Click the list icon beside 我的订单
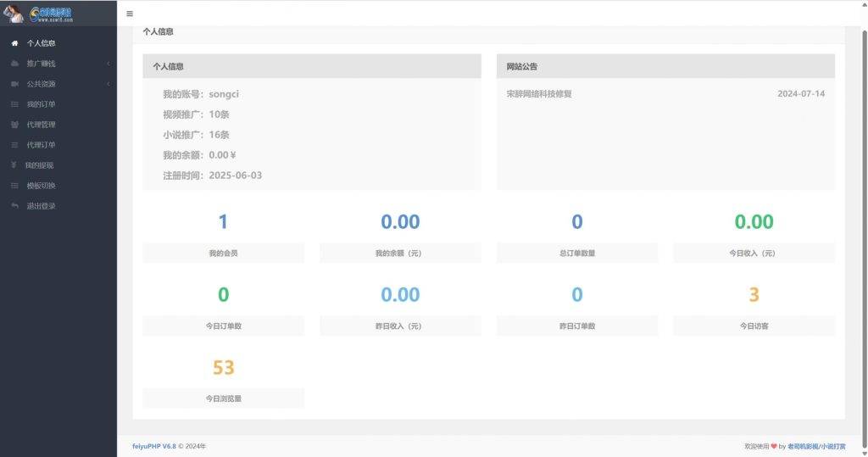 click(x=14, y=104)
